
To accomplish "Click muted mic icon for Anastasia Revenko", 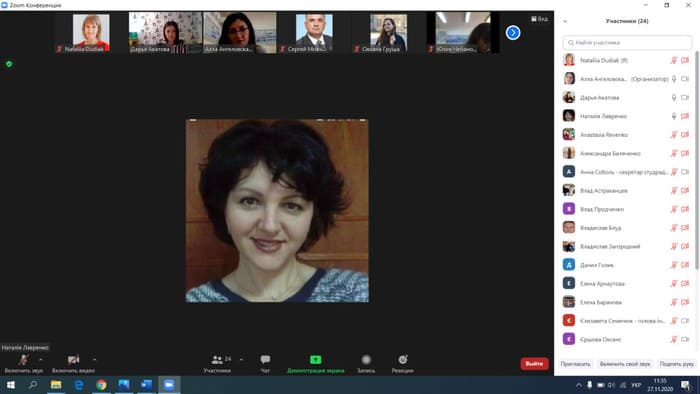I will (x=674, y=135).
